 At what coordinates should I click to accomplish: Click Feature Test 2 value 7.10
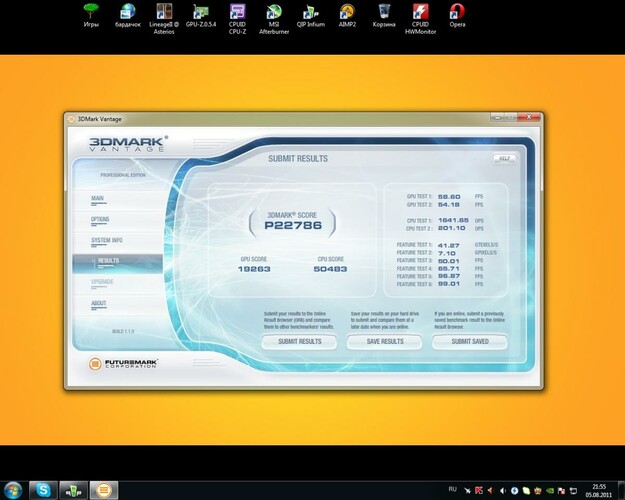click(446, 253)
